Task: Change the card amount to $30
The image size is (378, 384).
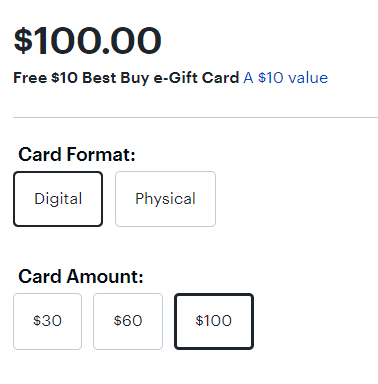Action: click(47, 321)
